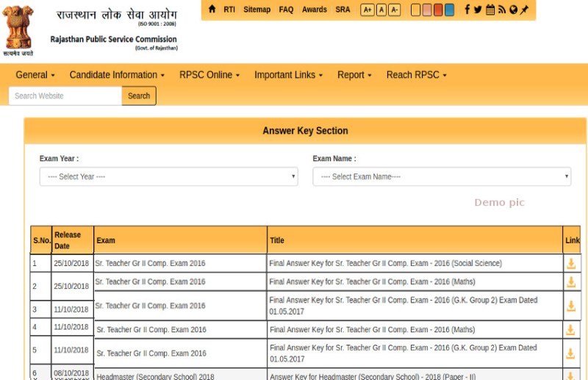Viewport: 588px width, 380px height.
Task: Open the Exam Year dropdown
Action: 168,176
